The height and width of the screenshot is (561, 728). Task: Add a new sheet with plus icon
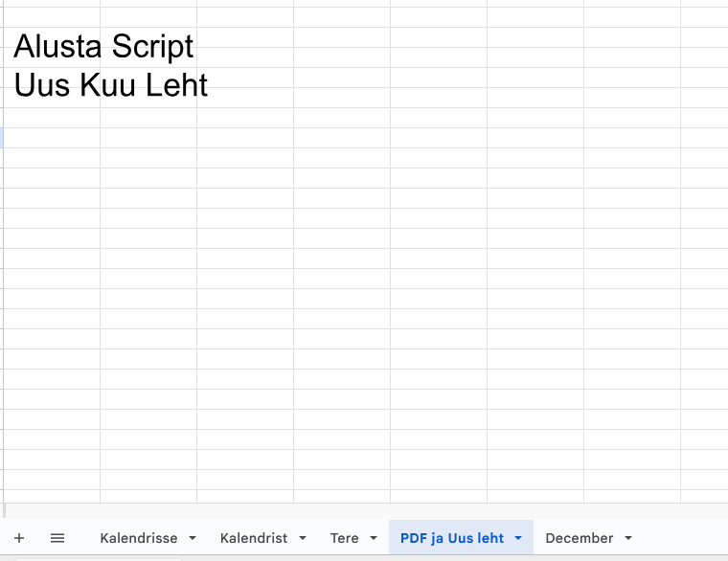pyautogui.click(x=19, y=538)
